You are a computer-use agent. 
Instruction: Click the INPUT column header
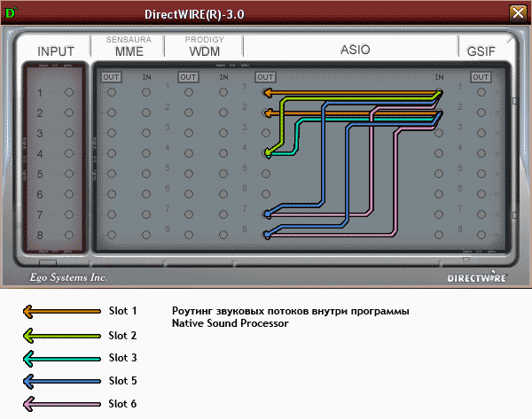coord(56,51)
